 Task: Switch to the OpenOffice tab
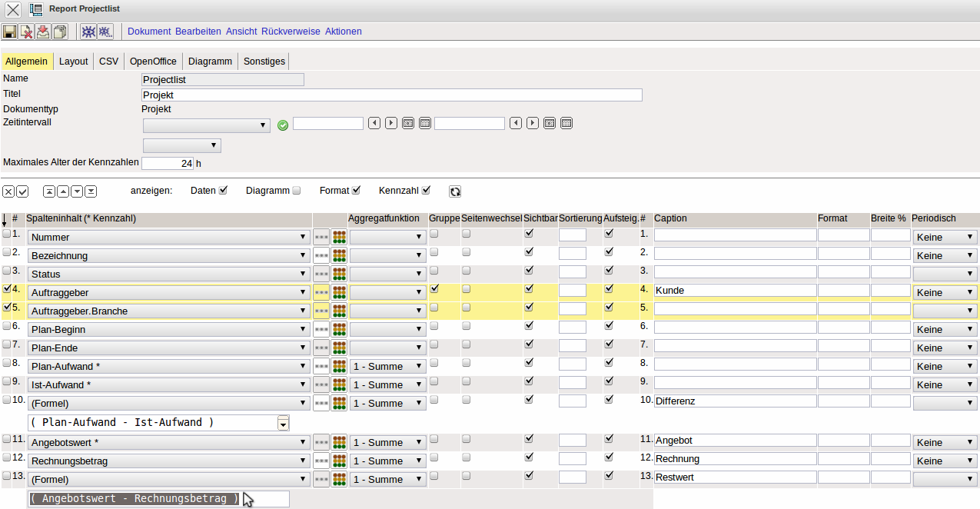click(153, 62)
